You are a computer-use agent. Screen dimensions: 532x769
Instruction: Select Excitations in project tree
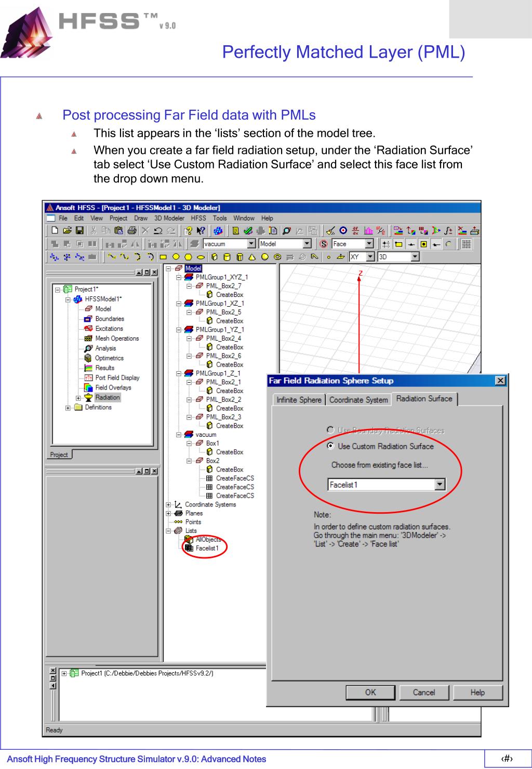[x=109, y=329]
